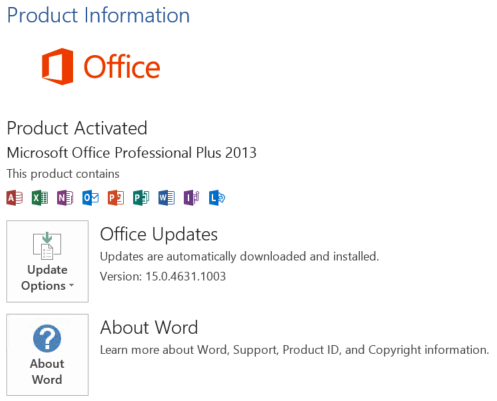Click the Product Information title
This screenshot has width=497, height=401.
coord(98,15)
